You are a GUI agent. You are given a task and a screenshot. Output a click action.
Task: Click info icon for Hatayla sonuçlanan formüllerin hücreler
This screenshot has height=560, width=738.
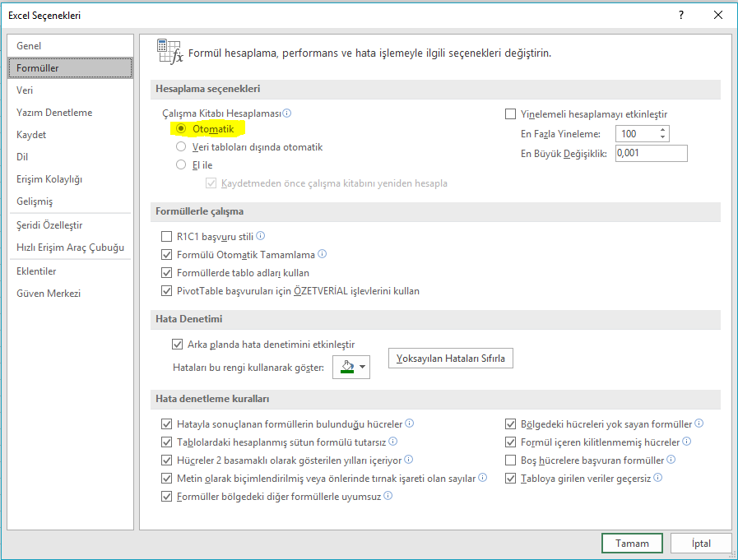(x=410, y=423)
